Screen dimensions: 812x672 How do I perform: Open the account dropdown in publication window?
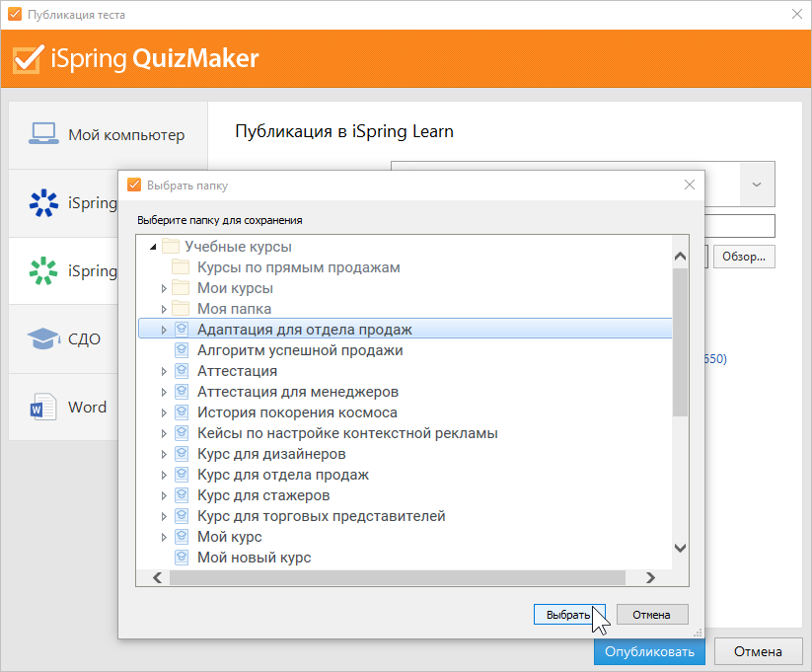point(757,185)
